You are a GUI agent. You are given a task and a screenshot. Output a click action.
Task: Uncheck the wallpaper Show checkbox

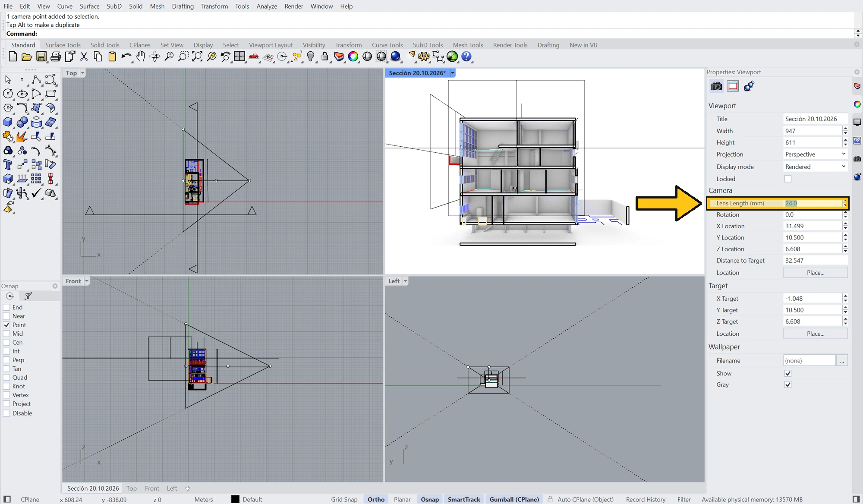pyautogui.click(x=788, y=373)
